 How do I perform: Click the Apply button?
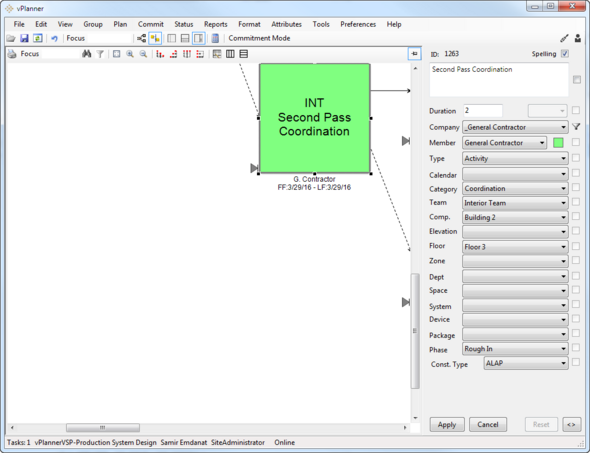pyautogui.click(x=447, y=425)
